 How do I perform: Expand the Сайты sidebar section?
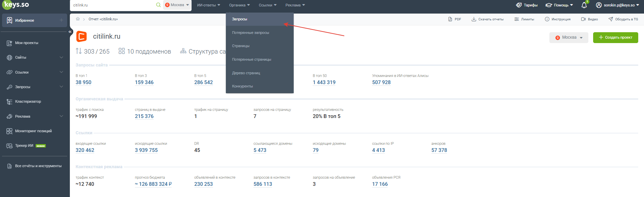[35, 58]
